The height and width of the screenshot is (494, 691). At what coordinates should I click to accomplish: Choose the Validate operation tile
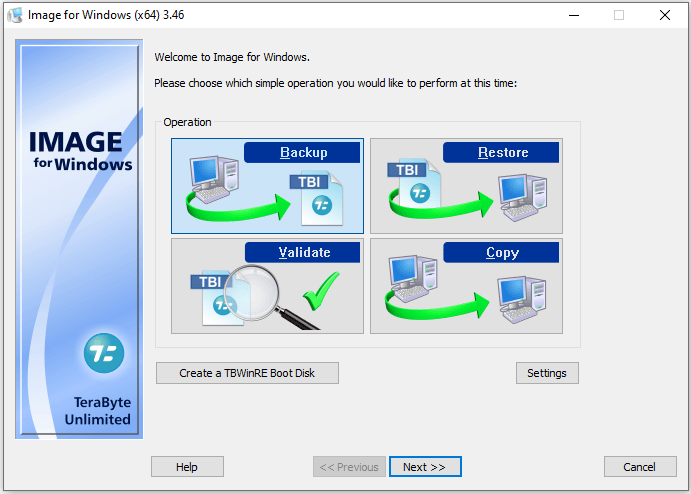tap(267, 286)
